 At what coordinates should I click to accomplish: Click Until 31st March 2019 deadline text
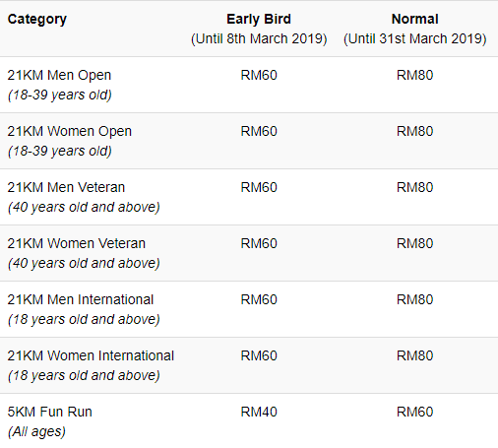click(x=414, y=38)
